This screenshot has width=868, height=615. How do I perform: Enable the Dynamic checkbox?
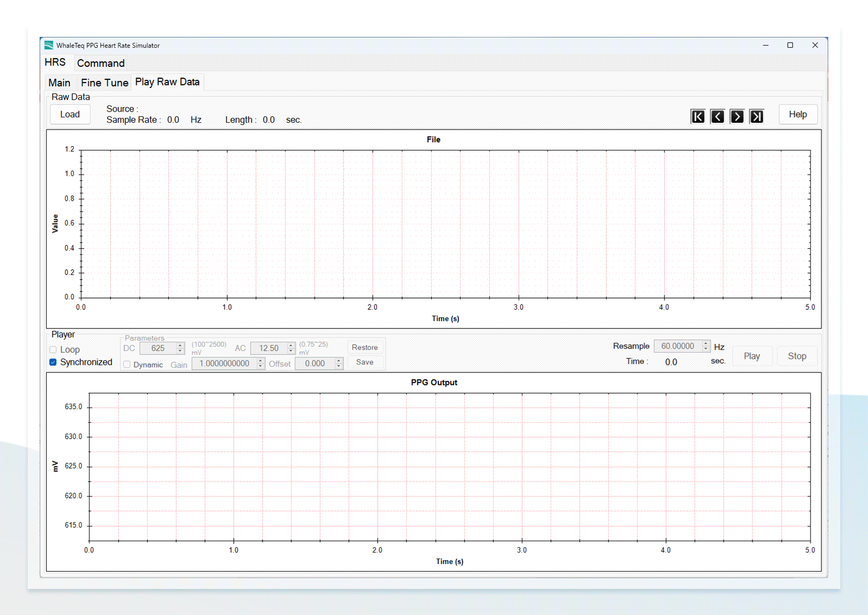click(x=127, y=364)
